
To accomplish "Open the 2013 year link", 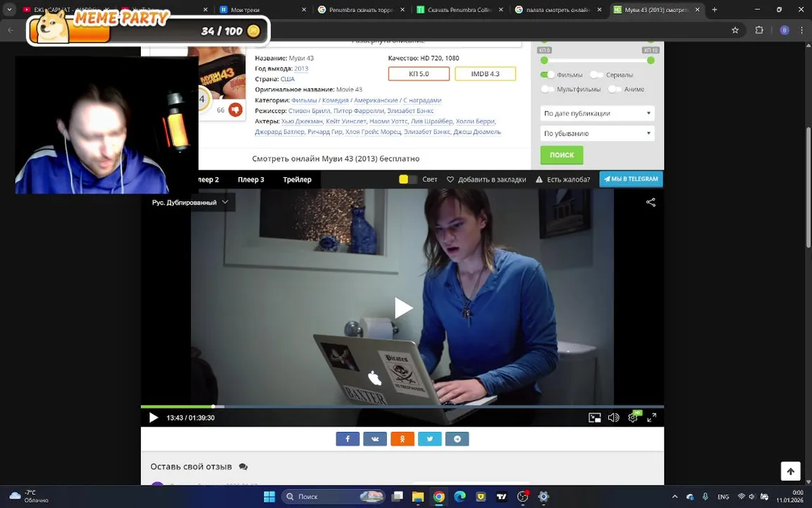I will (x=301, y=68).
